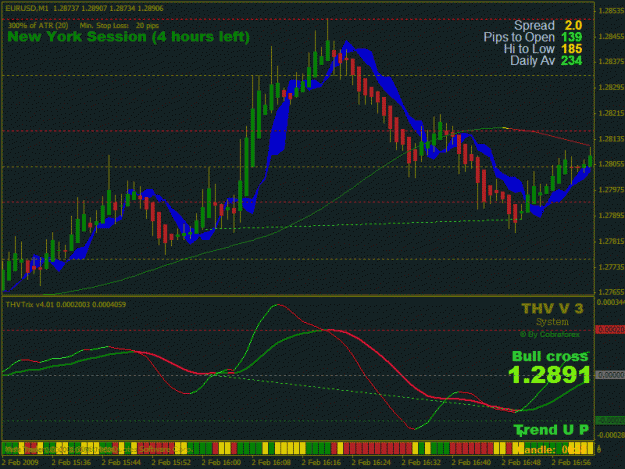Screen dimensions: 625x469
Task: Click the '2 Feb 16:32' time label
Action: pos(421,462)
